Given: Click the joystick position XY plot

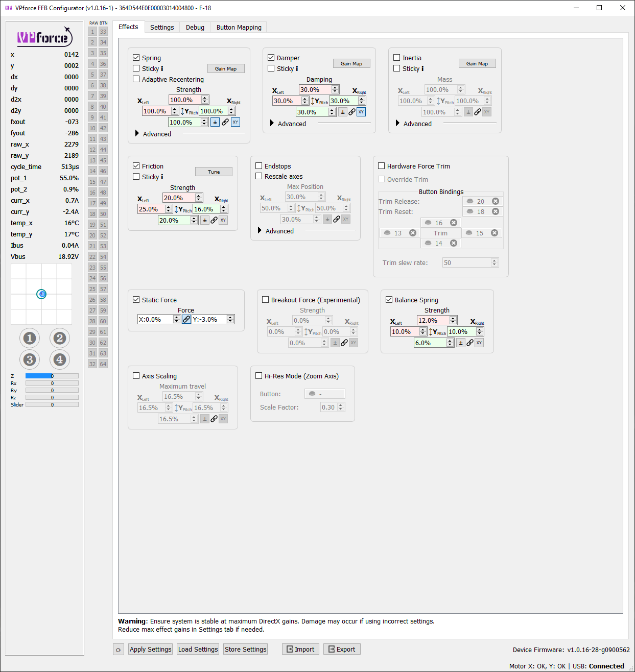Looking at the screenshot, I should (41, 294).
